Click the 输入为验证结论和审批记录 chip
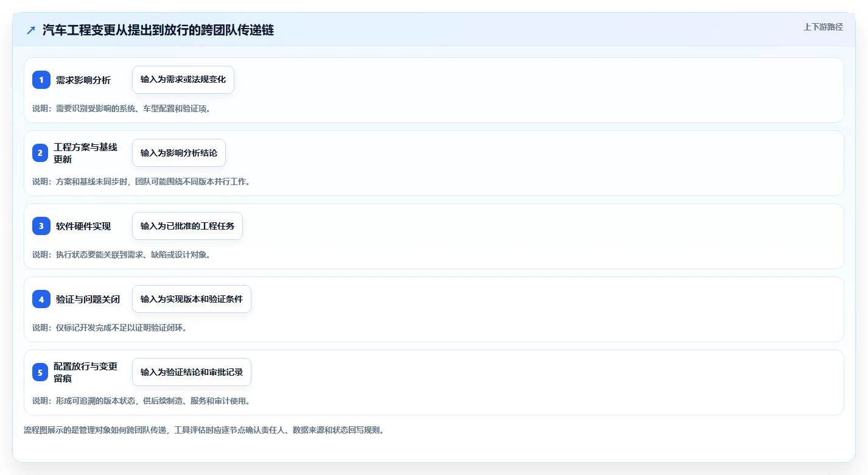 click(192, 372)
